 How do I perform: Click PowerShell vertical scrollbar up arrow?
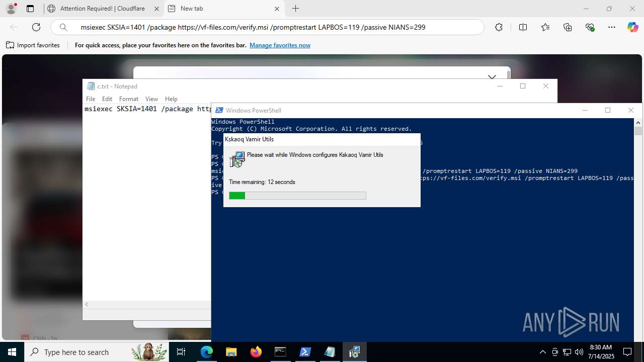click(638, 122)
